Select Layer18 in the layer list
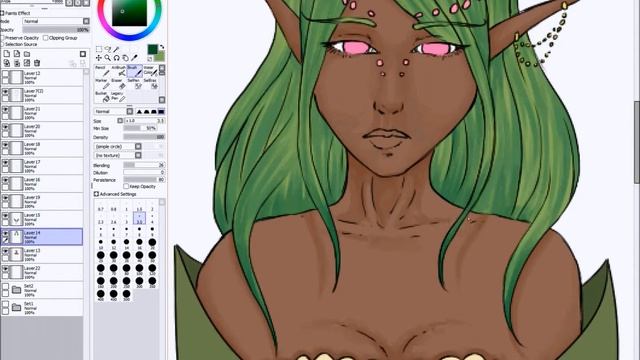The height and width of the screenshot is (360, 640). pyautogui.click(x=42, y=148)
